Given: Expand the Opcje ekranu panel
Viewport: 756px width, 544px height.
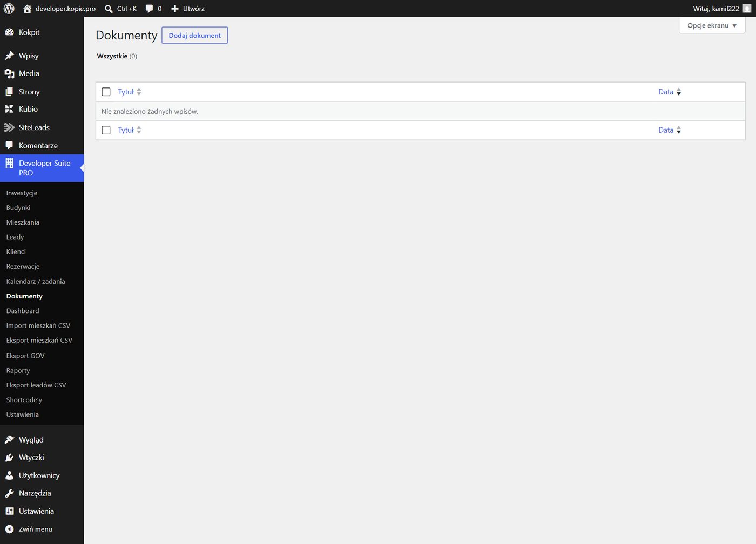Looking at the screenshot, I should pyautogui.click(x=712, y=25).
